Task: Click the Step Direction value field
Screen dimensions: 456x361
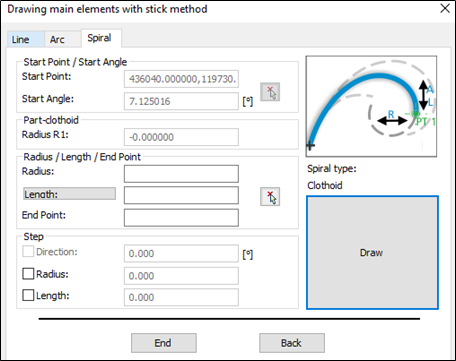Action: tap(181, 254)
